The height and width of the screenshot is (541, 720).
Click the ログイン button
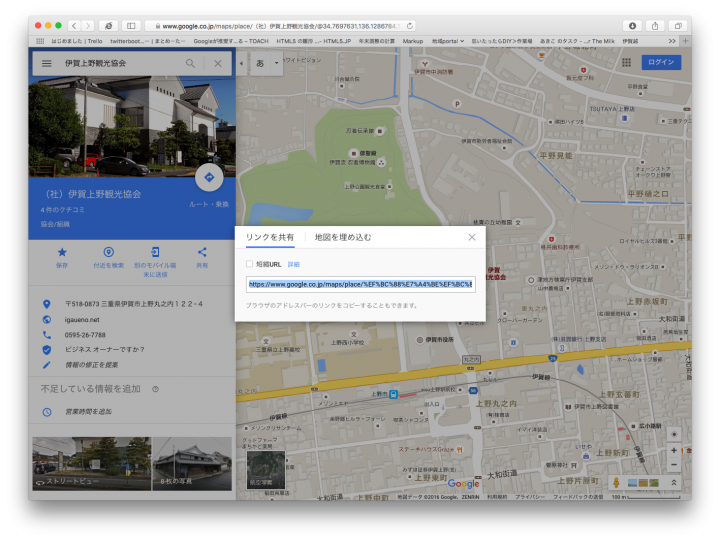pos(661,62)
